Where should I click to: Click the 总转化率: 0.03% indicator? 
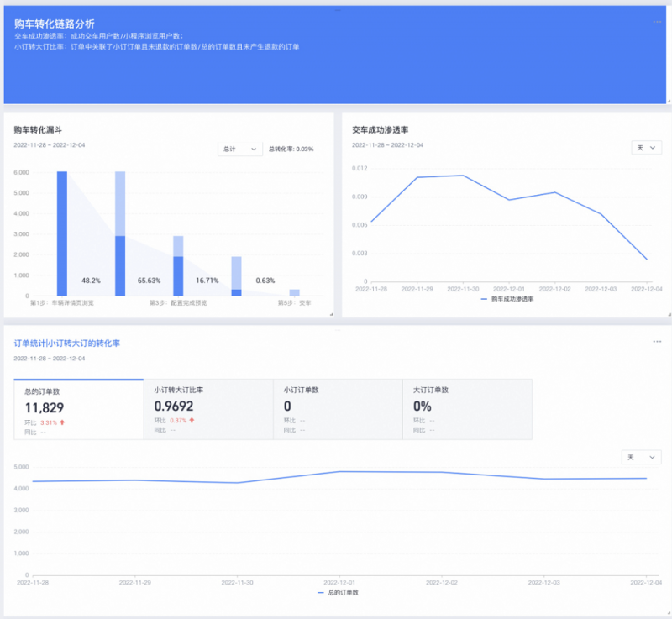tap(291, 149)
